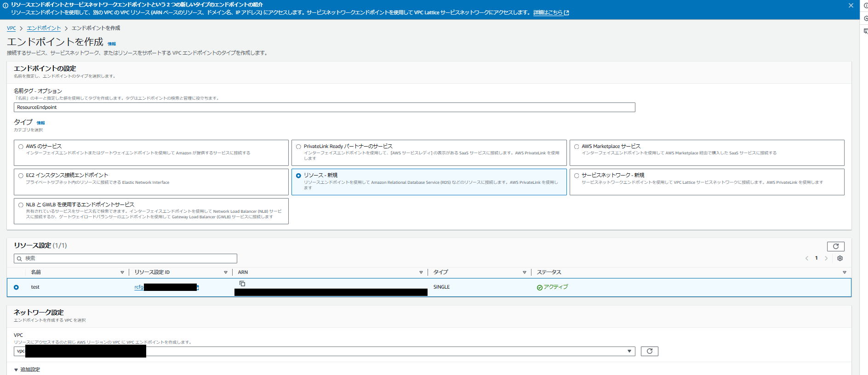868x375 pixels.
Task: Click the info icon in the blue banner
Action: 6,6
